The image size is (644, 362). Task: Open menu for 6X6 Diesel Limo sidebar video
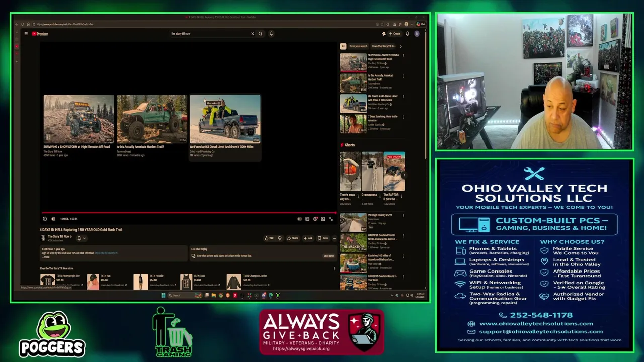pos(403,96)
